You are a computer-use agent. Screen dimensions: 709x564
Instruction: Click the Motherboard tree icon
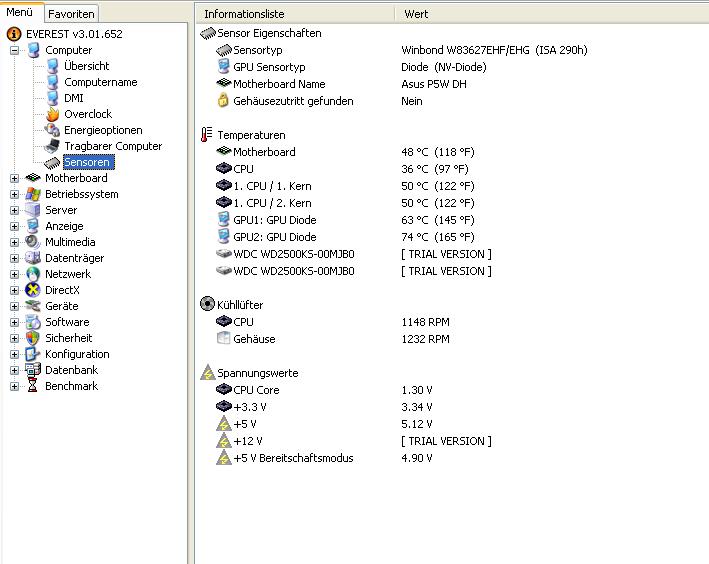pyautogui.click(x=33, y=178)
